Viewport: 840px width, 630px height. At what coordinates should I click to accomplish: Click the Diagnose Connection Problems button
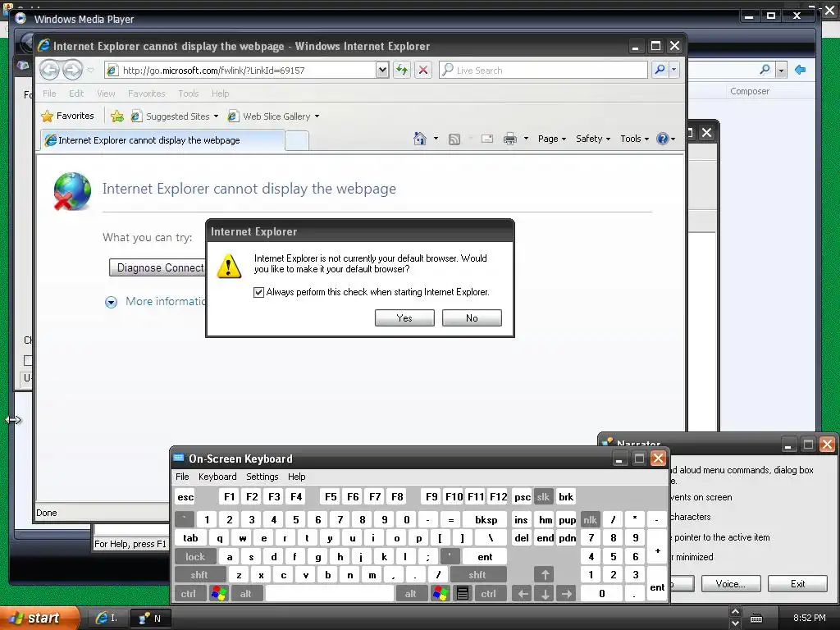click(x=157, y=267)
